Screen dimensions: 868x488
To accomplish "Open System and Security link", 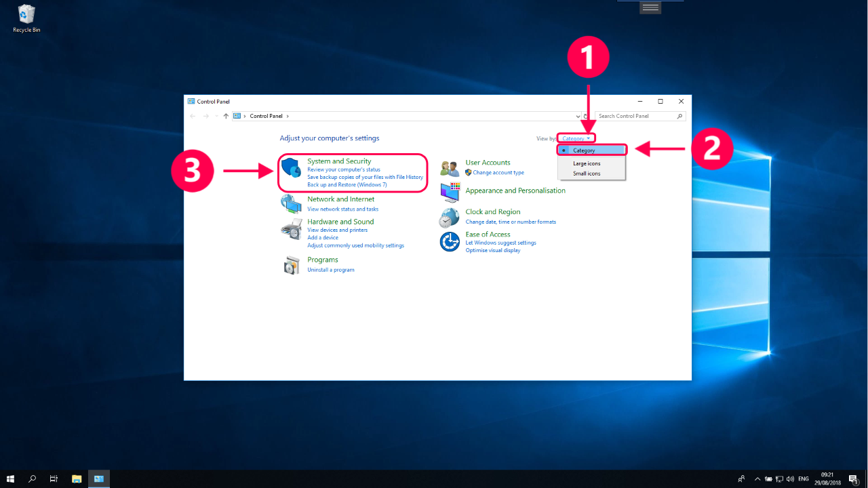I will (x=339, y=161).
